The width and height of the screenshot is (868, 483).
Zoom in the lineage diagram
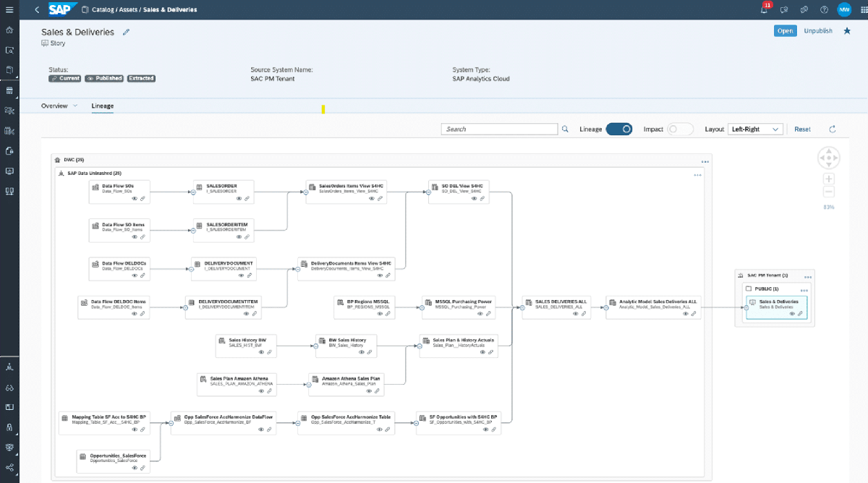click(x=829, y=179)
